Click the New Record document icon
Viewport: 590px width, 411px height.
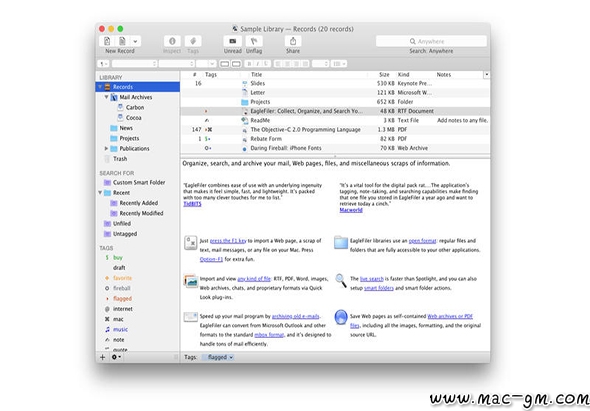pyautogui.click(x=107, y=41)
